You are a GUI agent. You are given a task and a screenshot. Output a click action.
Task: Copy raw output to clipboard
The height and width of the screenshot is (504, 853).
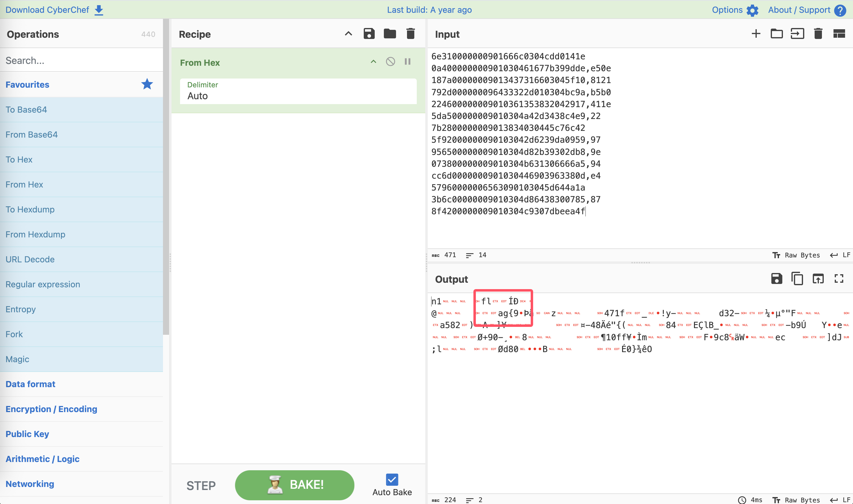pyautogui.click(x=797, y=278)
